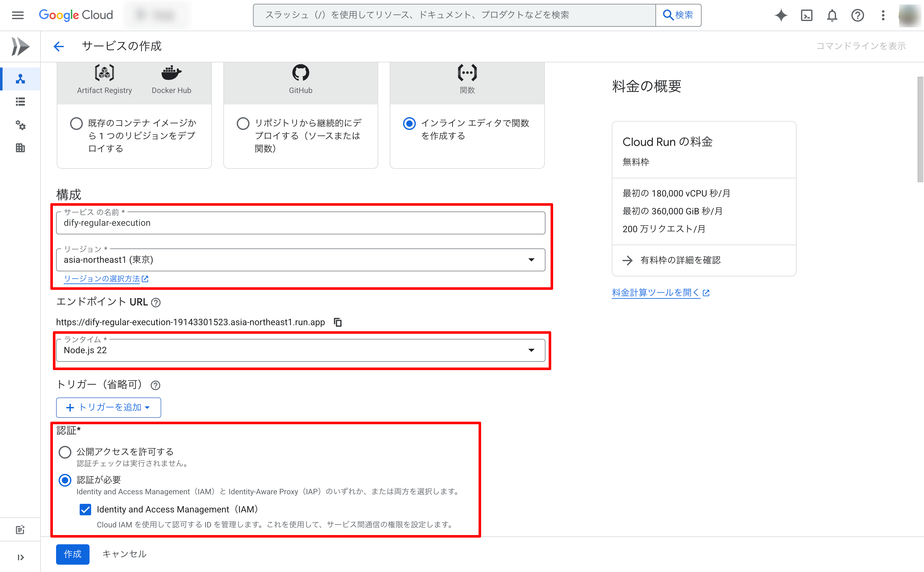This screenshot has height=572, width=924.
Task: Select existing container image deploy radio option
Action: [76, 123]
